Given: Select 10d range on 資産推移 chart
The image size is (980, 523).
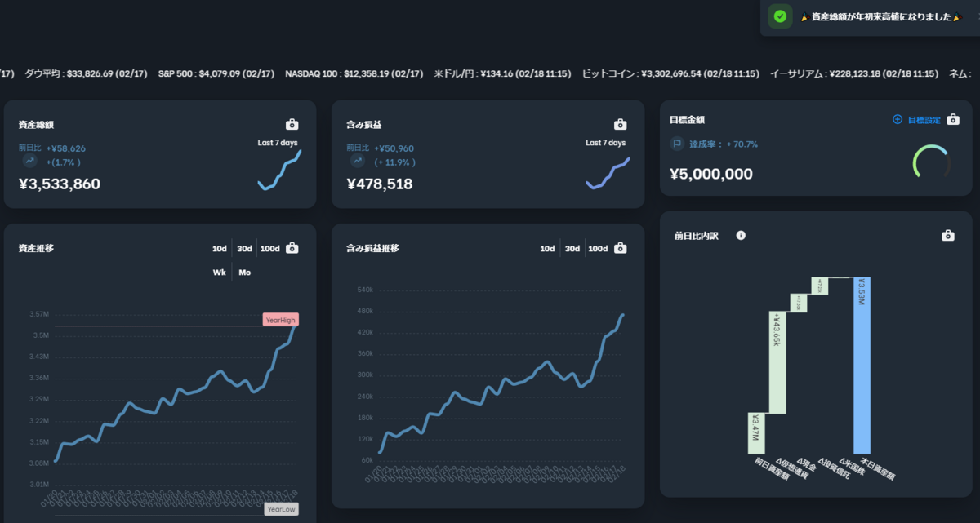Looking at the screenshot, I should pos(220,249).
